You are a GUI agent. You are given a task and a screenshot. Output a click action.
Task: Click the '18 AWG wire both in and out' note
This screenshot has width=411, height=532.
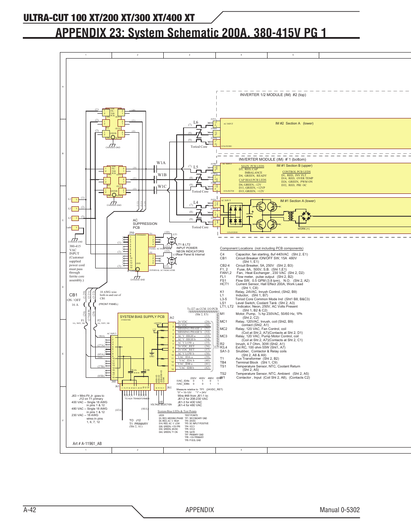click(110, 295)
